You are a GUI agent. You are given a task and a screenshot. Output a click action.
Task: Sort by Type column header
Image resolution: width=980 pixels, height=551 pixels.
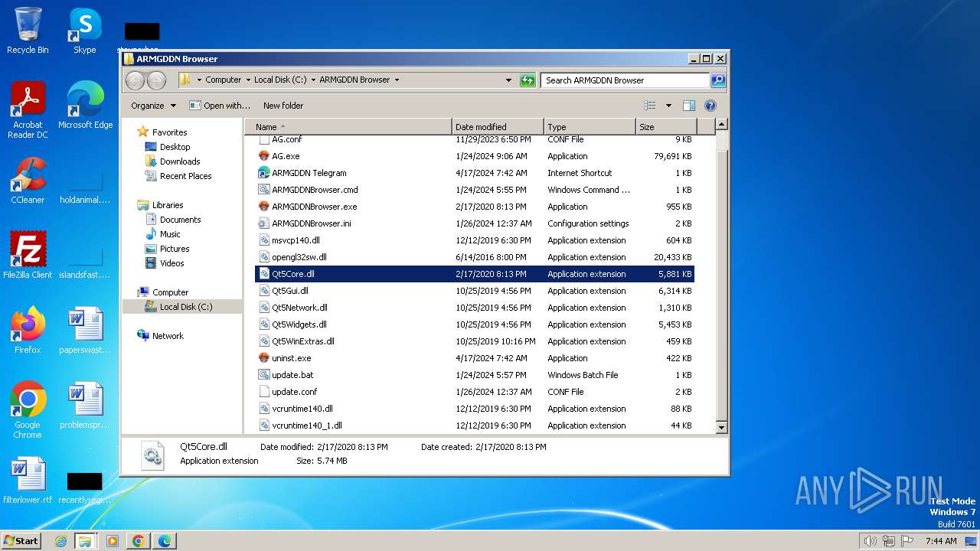[x=590, y=127]
